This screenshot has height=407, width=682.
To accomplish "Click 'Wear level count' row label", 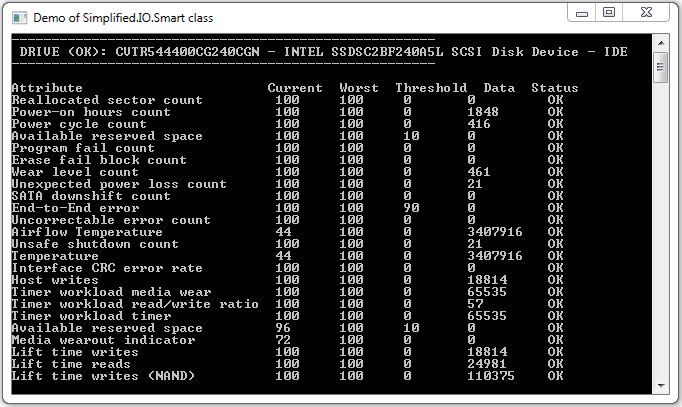I will click(75, 172).
